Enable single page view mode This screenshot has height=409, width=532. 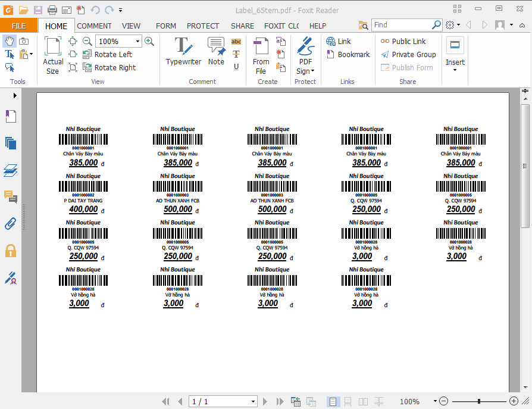333,402
